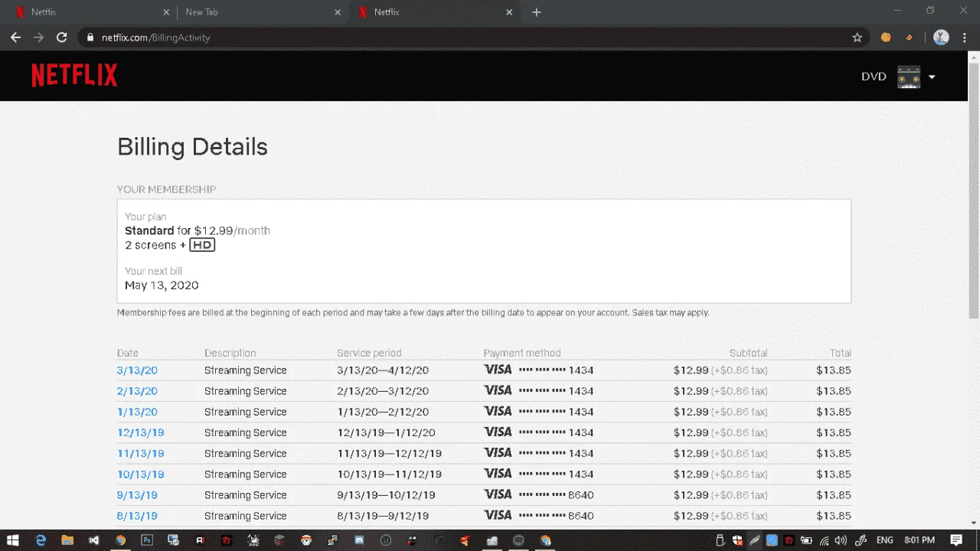The height and width of the screenshot is (551, 980).
Task: Click service period 12/13/19—1/12/20
Action: [386, 432]
